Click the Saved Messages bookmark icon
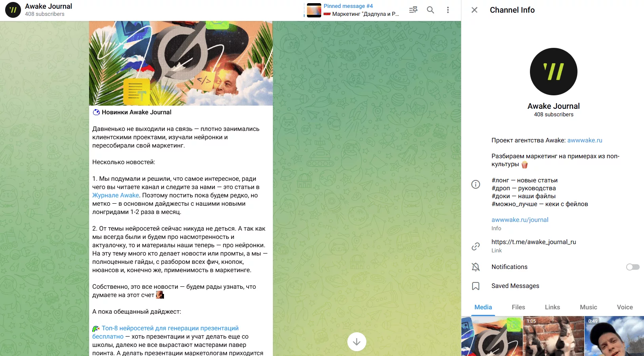The width and height of the screenshot is (644, 356). tap(476, 286)
